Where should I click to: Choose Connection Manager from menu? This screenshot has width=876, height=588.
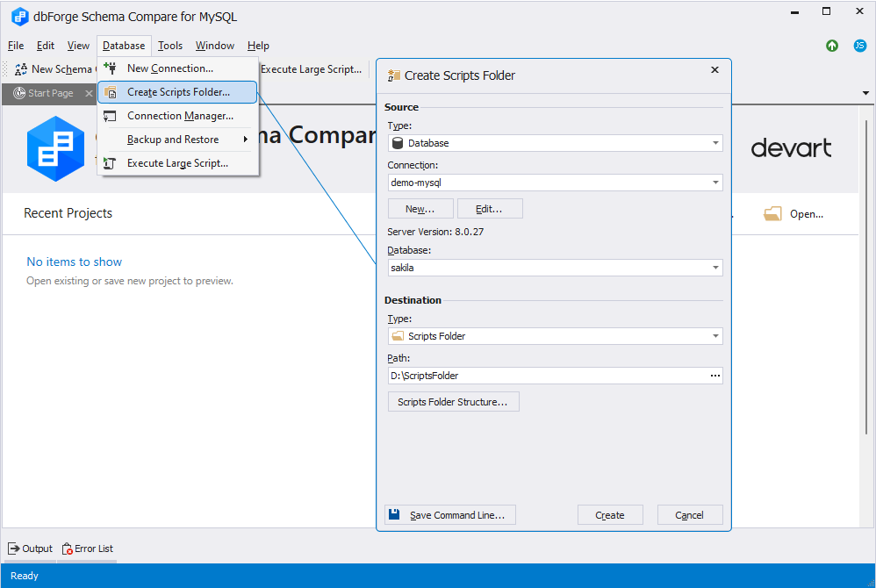point(177,116)
